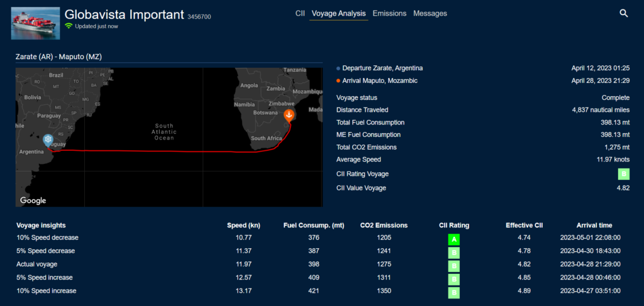Click the 4,837 nautical miles value
Viewport: 644px width, 306px height.
click(x=601, y=110)
